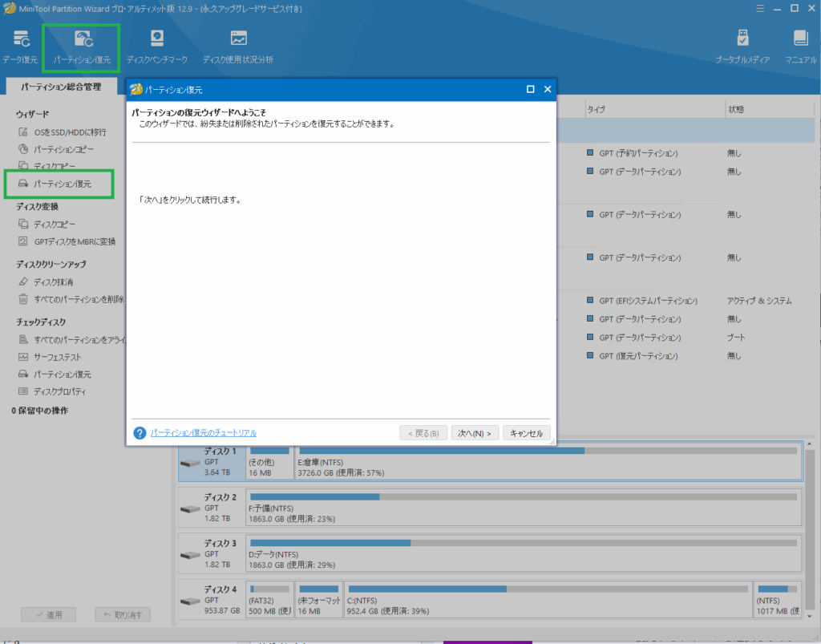Screen dimensions: 821x644
Task: Open the パーティション復元のチュートリアル link
Action: click(204, 433)
